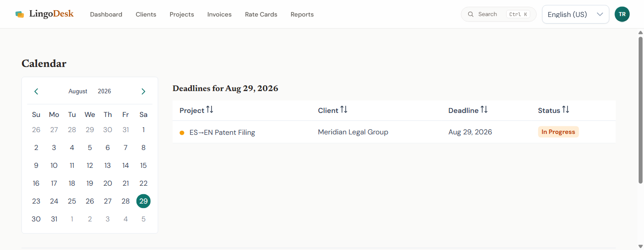644x250 pixels.
Task: Navigate to the Reports page
Action: pos(302,14)
